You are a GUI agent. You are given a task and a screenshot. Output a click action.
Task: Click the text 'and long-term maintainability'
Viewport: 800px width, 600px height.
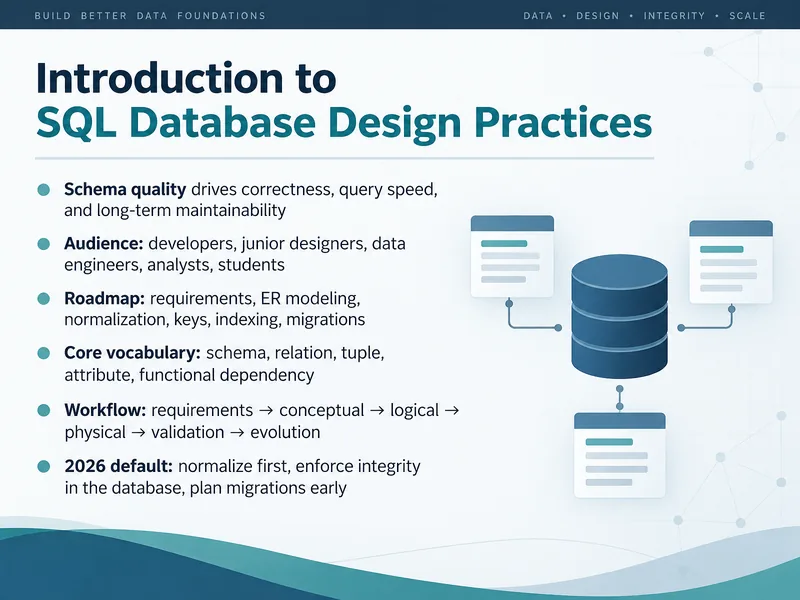coord(175,211)
